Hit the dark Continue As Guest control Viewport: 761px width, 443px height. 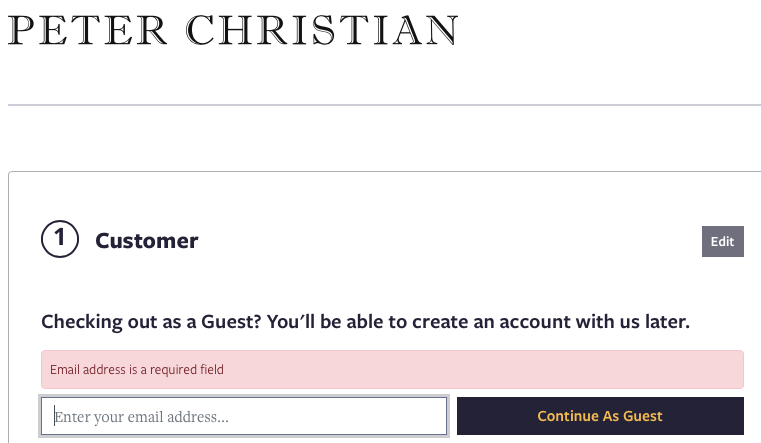pyautogui.click(x=600, y=416)
